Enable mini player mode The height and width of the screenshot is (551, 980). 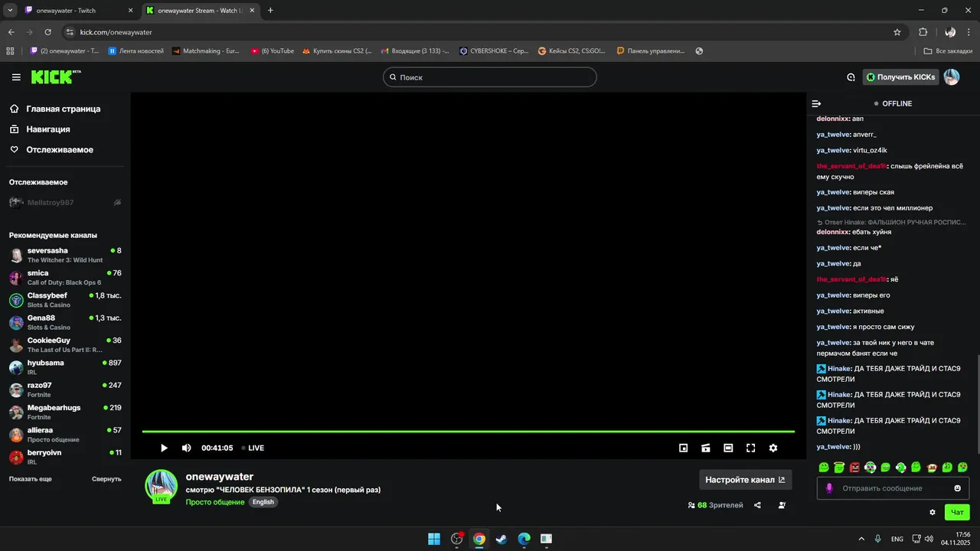coord(684,448)
